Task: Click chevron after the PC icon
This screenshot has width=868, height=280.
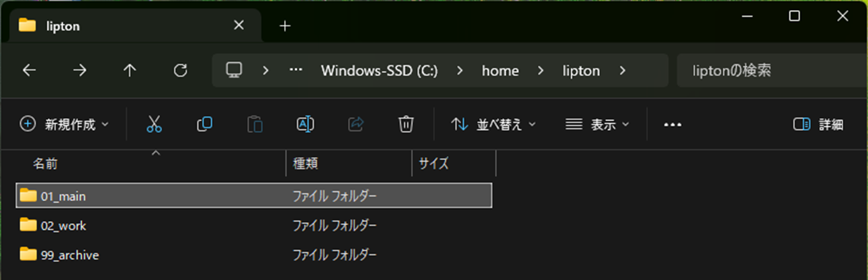Action: (266, 71)
